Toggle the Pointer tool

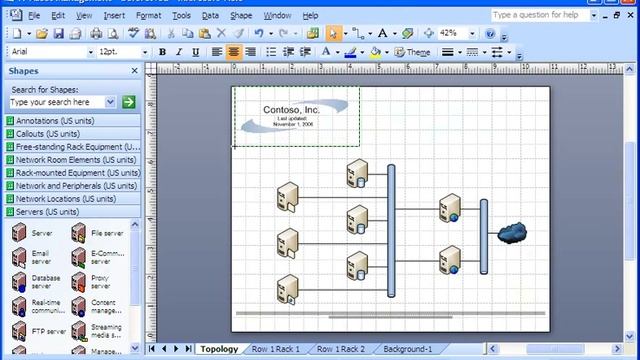click(x=333, y=33)
